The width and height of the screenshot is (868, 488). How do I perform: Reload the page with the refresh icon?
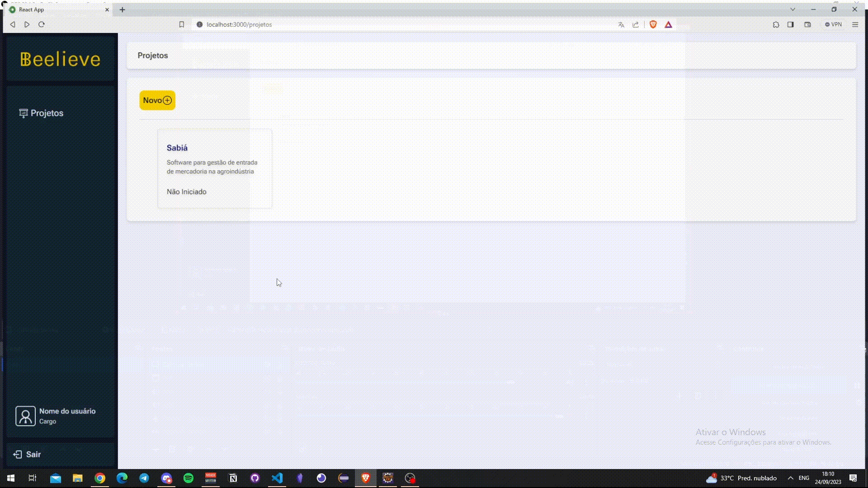[42, 24]
